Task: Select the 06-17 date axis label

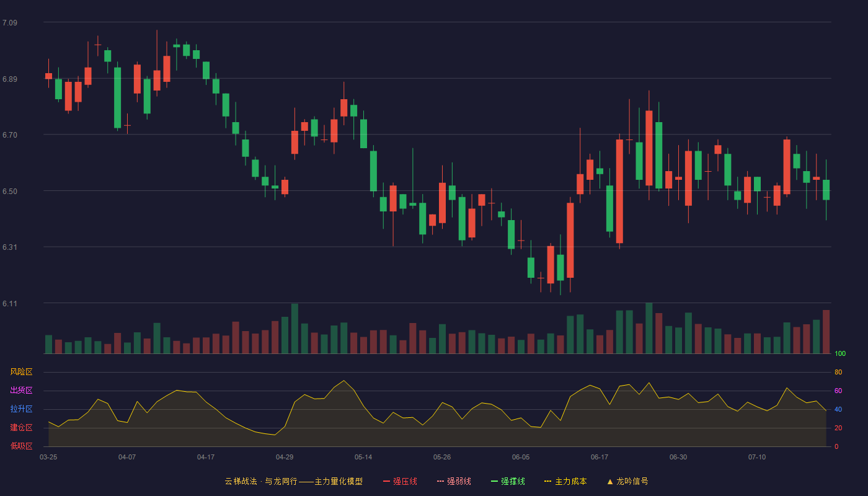Action: click(600, 457)
